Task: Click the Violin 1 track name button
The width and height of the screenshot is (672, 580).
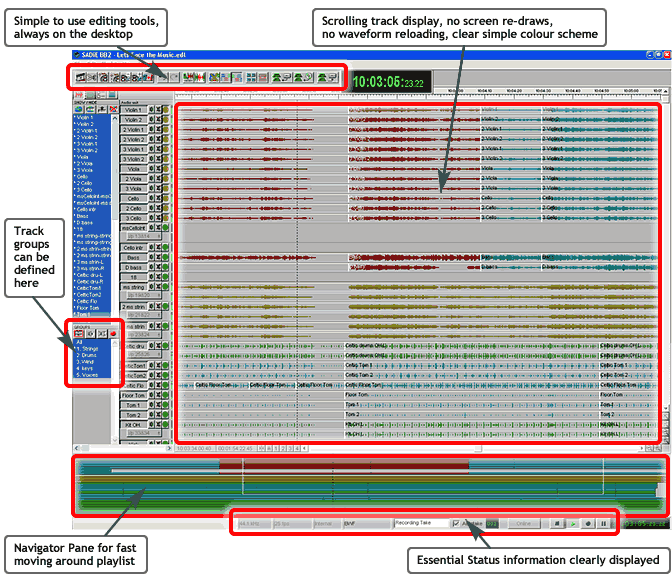Action: 133,110
